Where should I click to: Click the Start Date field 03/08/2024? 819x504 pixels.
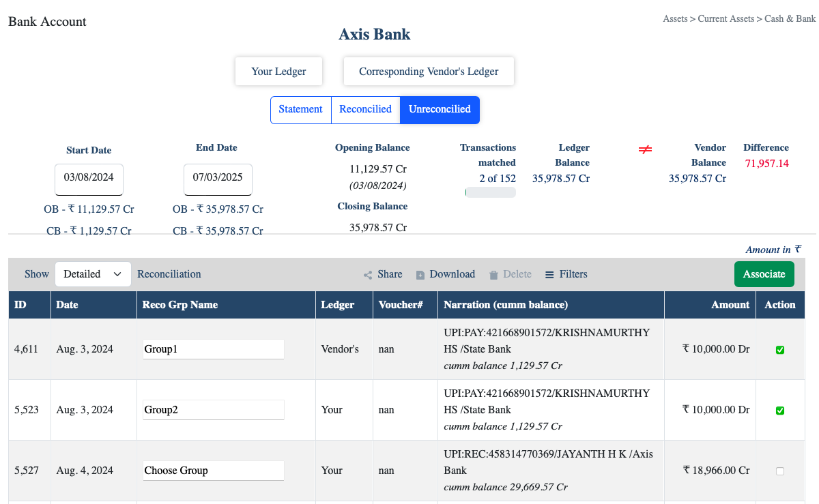(89, 179)
